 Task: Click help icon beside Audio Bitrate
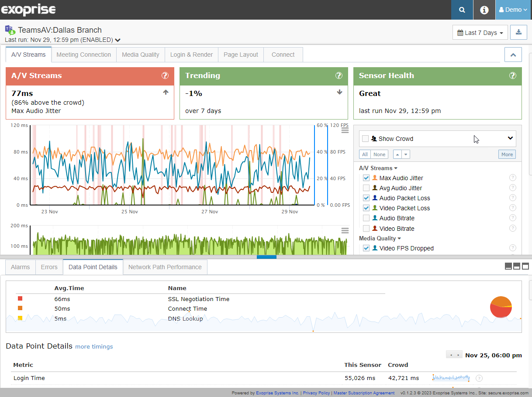513,218
